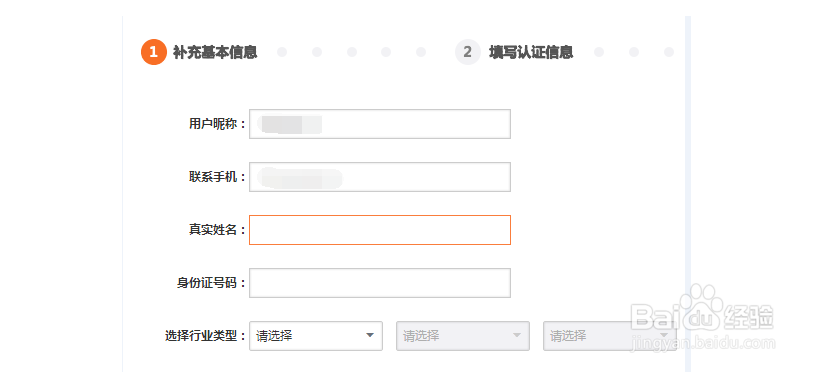Click the first progress dot after 填写认证信息
Image resolution: width=822 pixels, height=372 pixels.
point(599,52)
